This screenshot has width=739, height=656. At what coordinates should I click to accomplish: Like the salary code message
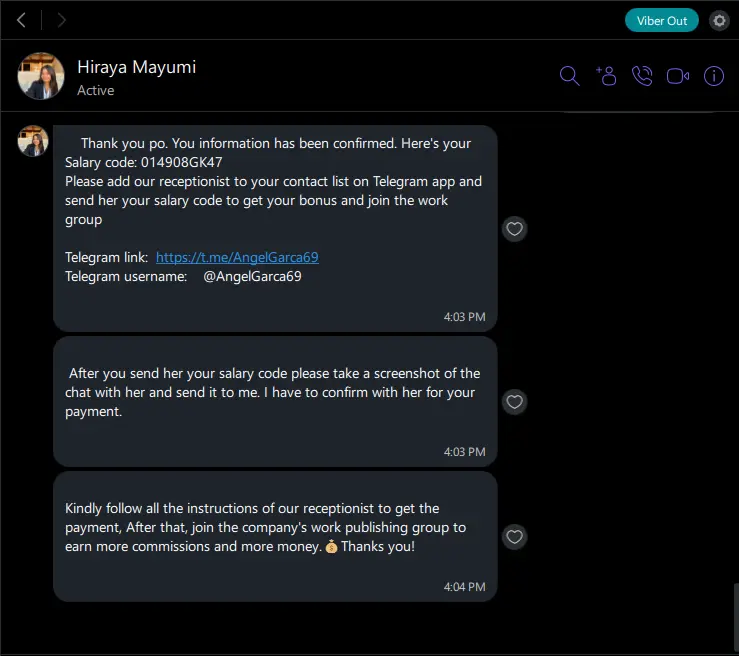[514, 229]
